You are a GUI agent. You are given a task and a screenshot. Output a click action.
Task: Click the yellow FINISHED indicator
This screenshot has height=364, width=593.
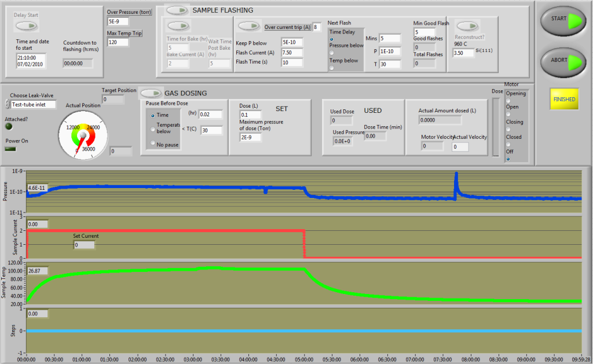click(x=564, y=99)
